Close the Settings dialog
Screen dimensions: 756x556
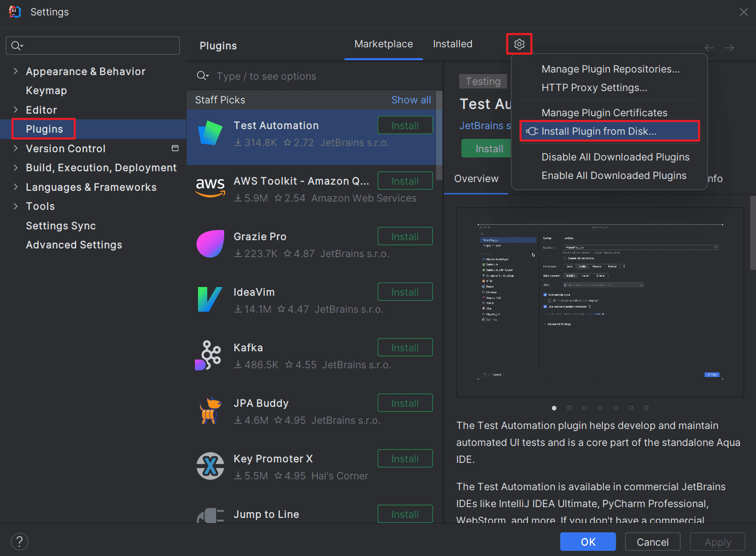(x=744, y=12)
